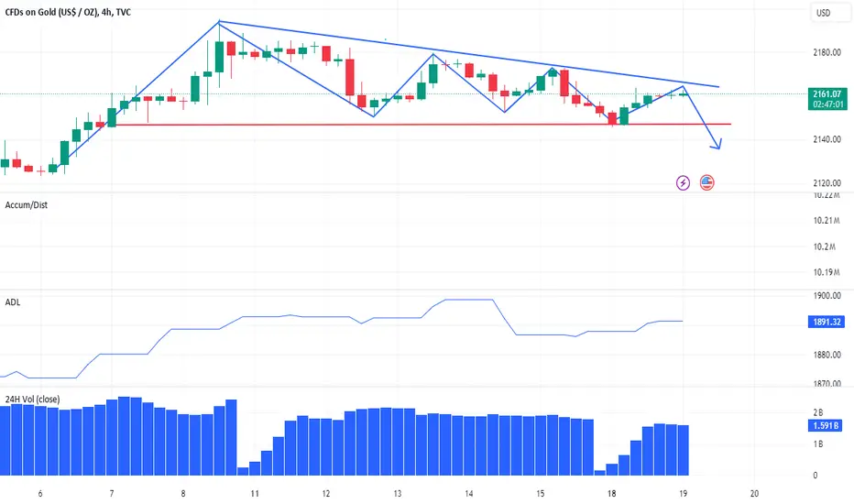The height and width of the screenshot is (504, 854).
Task: Select the descending blue trendline
Action: (x=468, y=54)
